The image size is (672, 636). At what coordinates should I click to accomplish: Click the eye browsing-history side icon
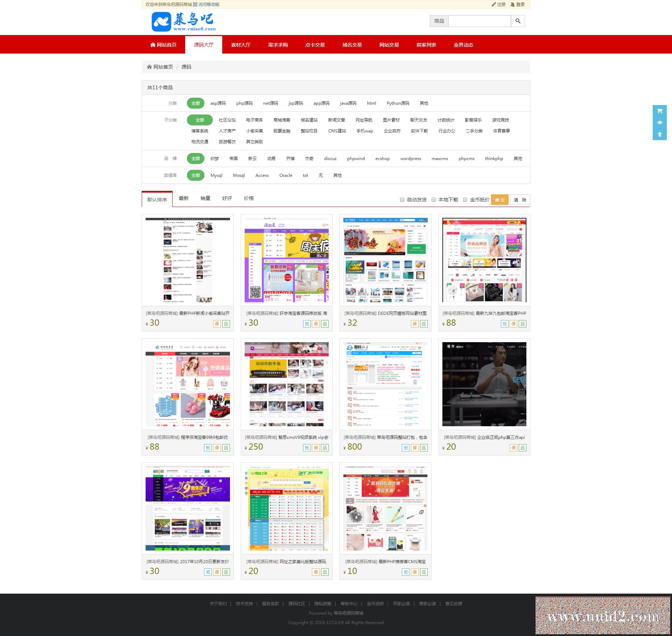659,123
